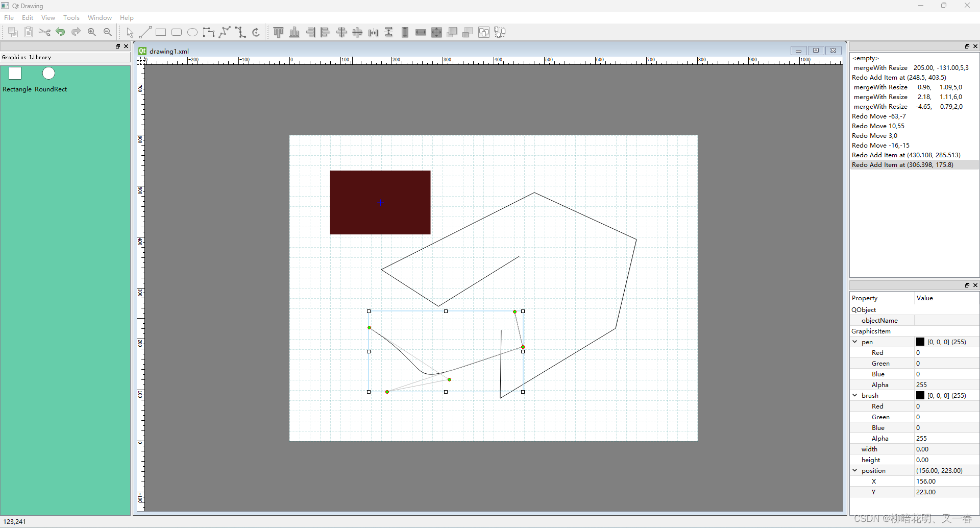Select the Rounded Rectangle tool in toolbar

click(x=177, y=32)
